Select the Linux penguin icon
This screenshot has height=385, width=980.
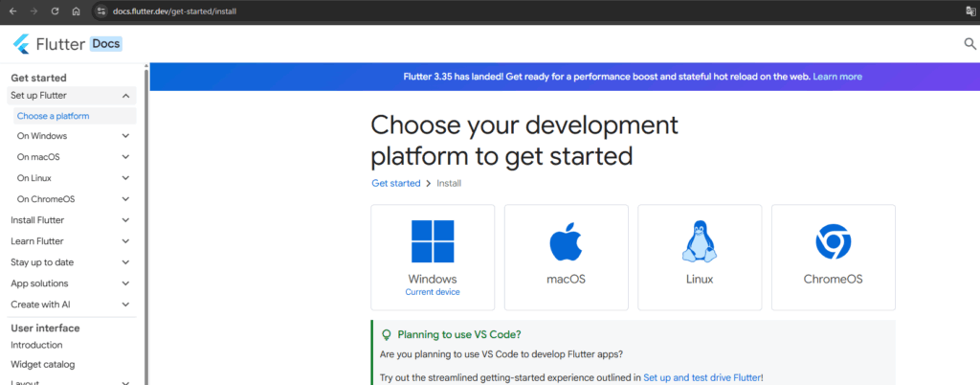coord(700,241)
